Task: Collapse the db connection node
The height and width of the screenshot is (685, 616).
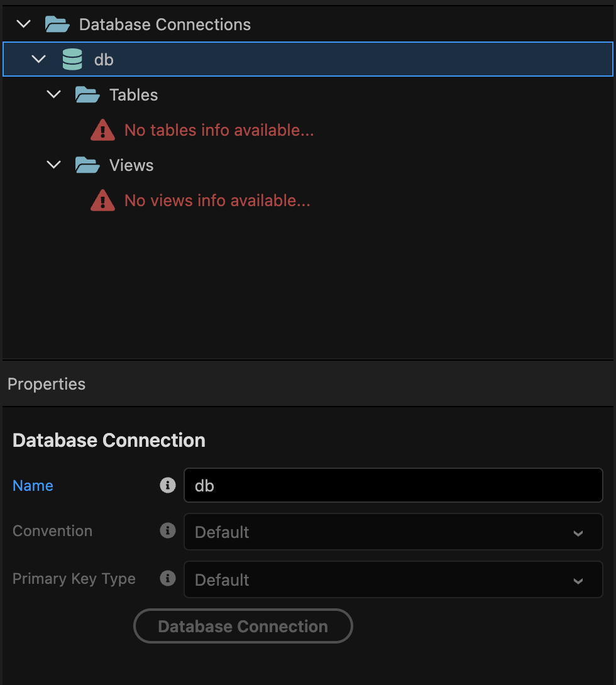Action: 39,60
